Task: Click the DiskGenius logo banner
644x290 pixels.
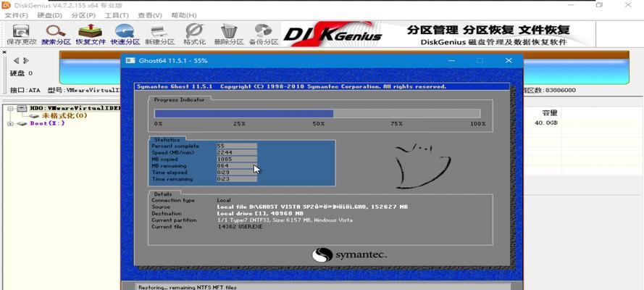Action: coord(333,35)
